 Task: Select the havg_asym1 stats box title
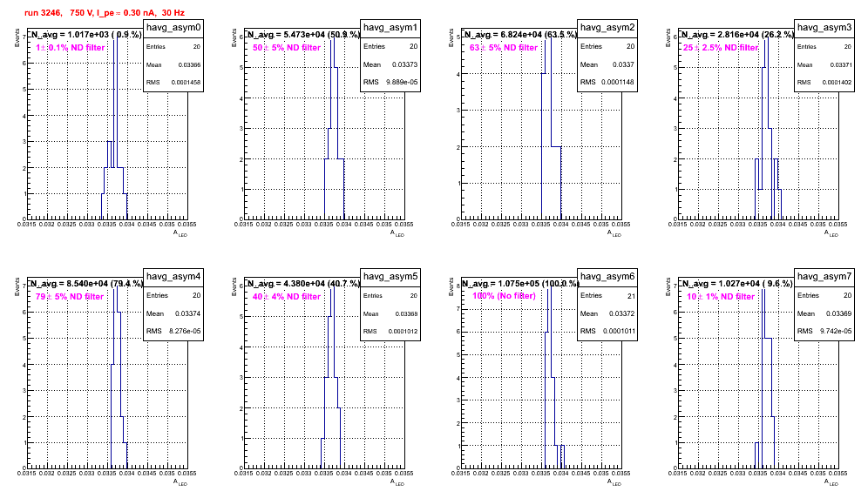coord(390,28)
